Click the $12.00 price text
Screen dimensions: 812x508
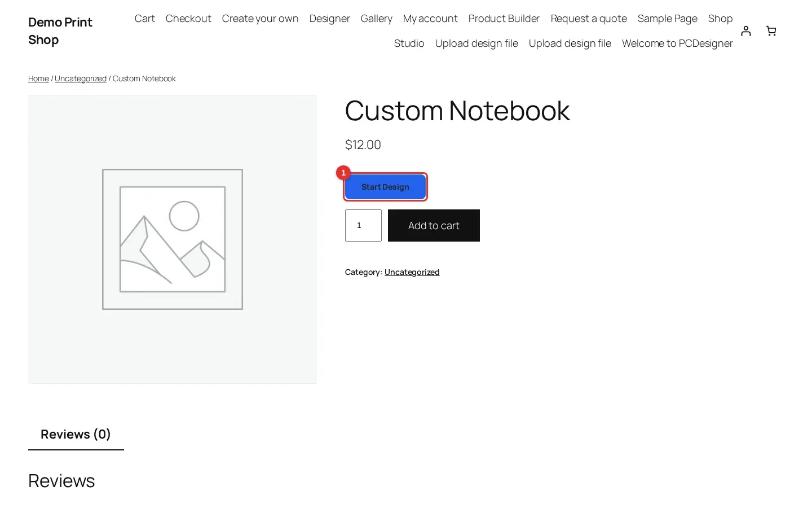tap(363, 144)
